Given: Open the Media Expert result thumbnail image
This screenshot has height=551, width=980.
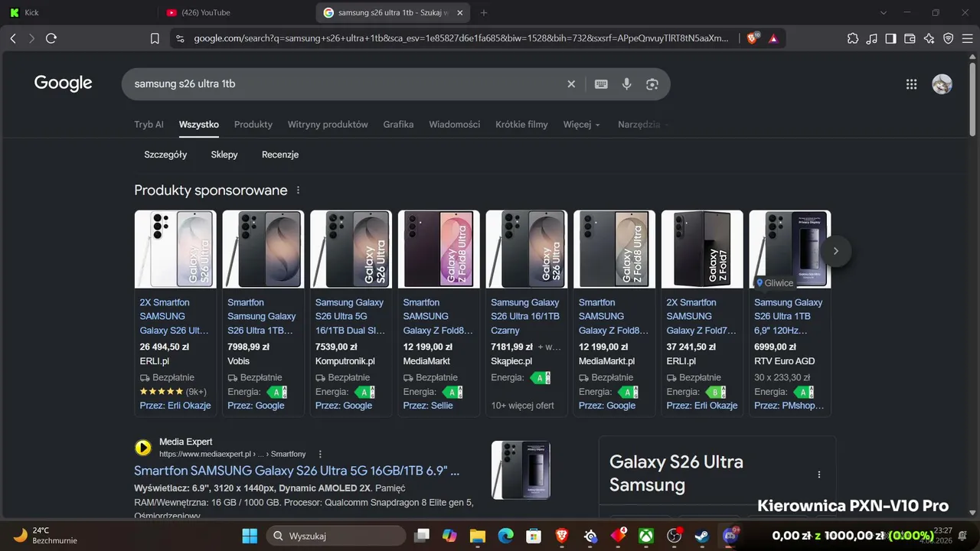Looking at the screenshot, I should [x=521, y=470].
